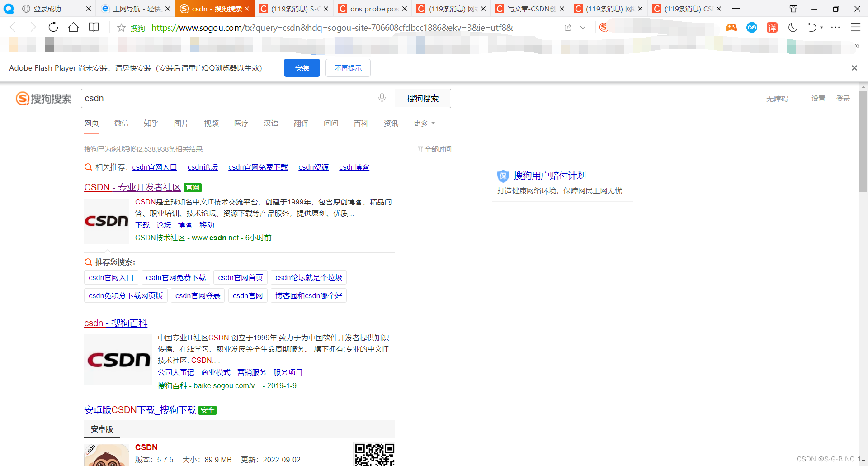Reload the page with refresh icon
The image size is (868, 466).
tap(53, 27)
